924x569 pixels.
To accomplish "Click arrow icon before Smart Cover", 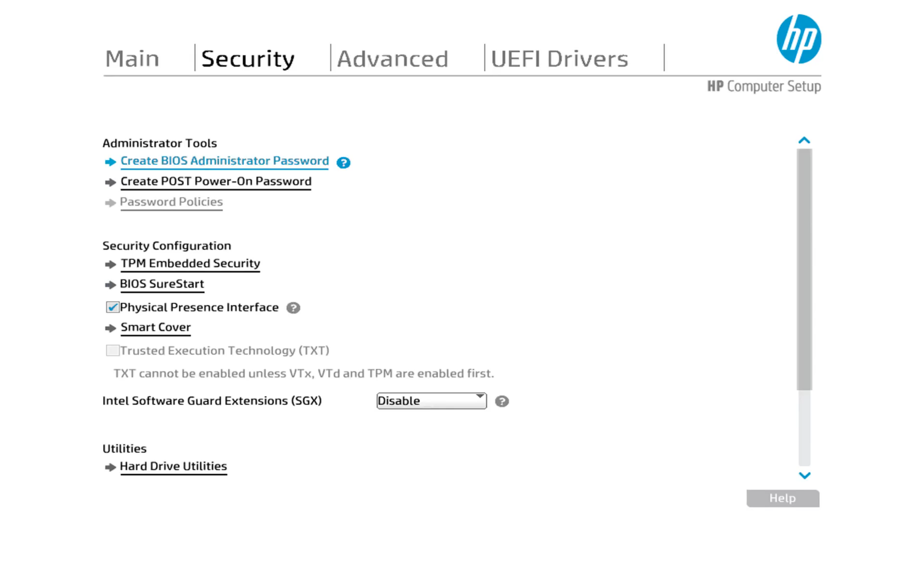I will (x=110, y=328).
